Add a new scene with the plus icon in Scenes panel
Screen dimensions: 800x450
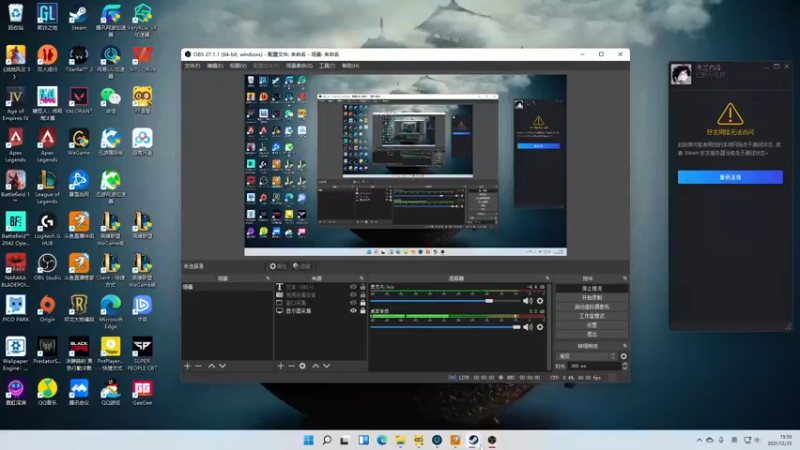pos(187,366)
